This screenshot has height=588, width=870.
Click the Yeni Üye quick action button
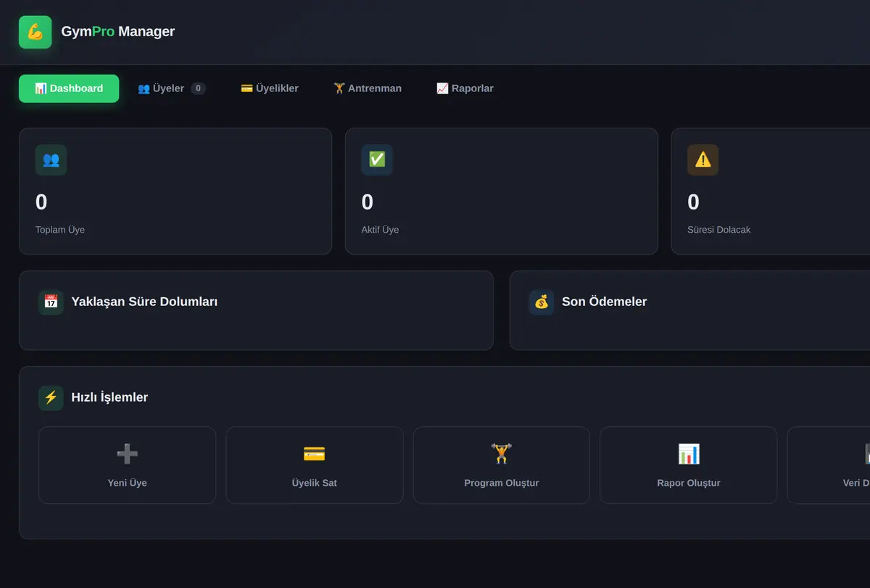pyautogui.click(x=127, y=465)
